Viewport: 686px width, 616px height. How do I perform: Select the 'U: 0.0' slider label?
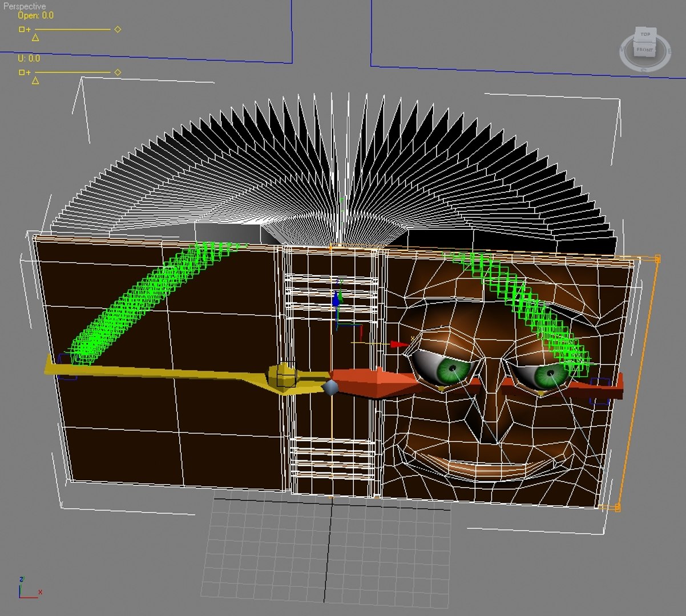29,58
